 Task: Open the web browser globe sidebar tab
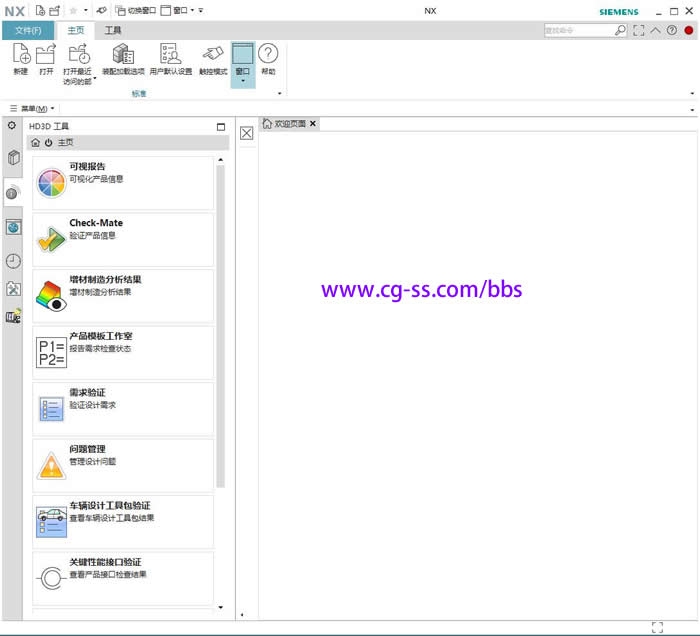13,227
